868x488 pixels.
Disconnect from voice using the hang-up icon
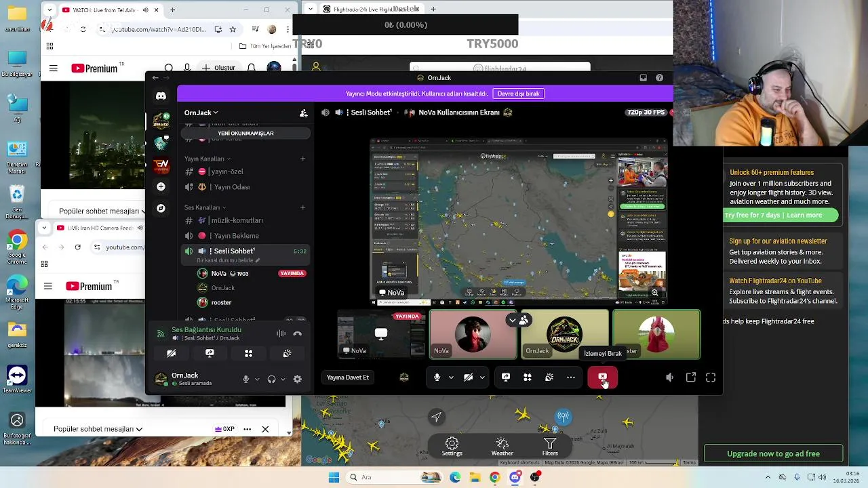297,333
